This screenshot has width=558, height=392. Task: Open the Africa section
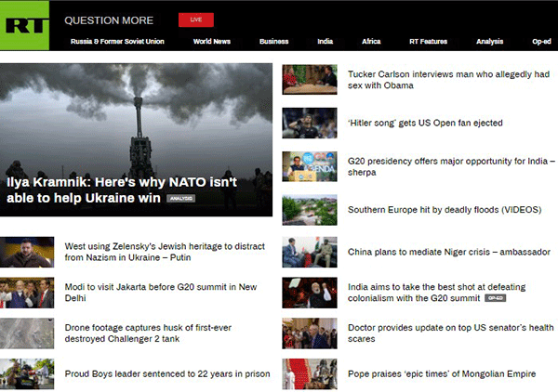click(371, 42)
